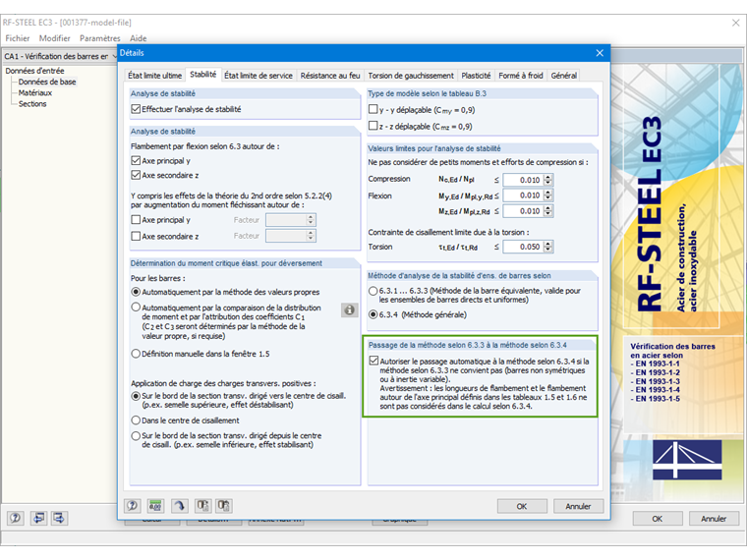Select load on edge away from shear centre
The image size is (747, 560).
pyautogui.click(x=136, y=435)
